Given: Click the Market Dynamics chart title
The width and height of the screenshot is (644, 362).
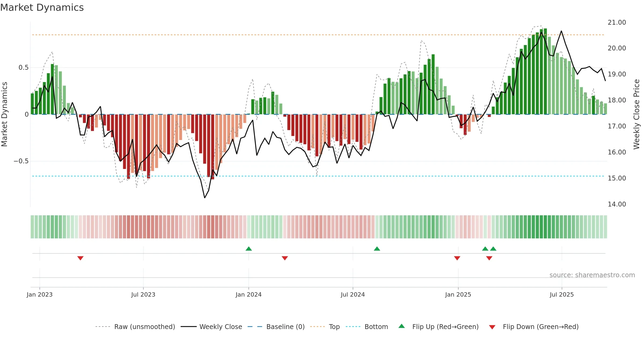Looking at the screenshot, I should pos(42,8).
